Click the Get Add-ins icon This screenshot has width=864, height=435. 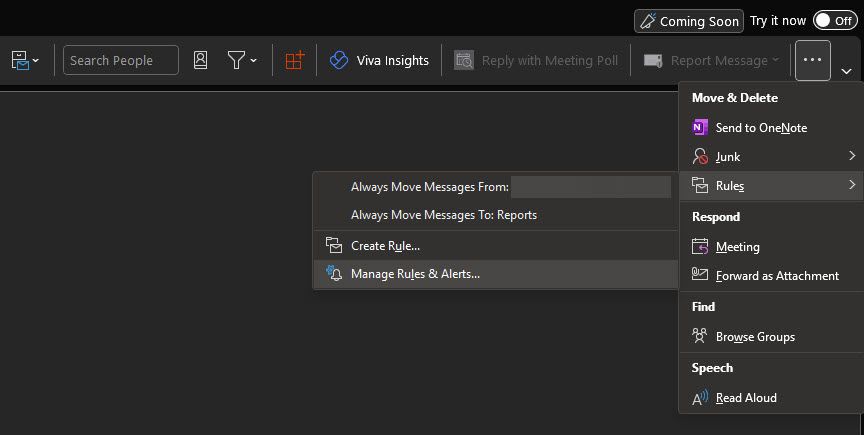(294, 61)
